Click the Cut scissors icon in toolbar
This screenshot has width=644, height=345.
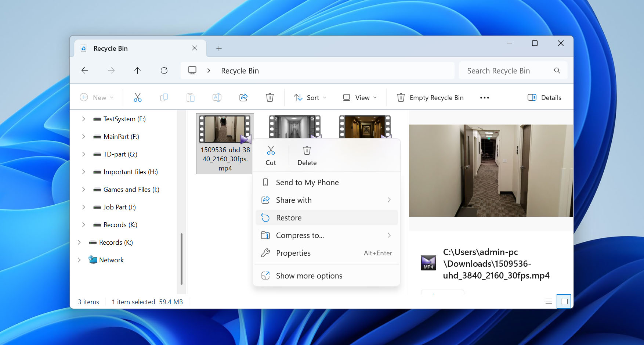pyautogui.click(x=138, y=97)
